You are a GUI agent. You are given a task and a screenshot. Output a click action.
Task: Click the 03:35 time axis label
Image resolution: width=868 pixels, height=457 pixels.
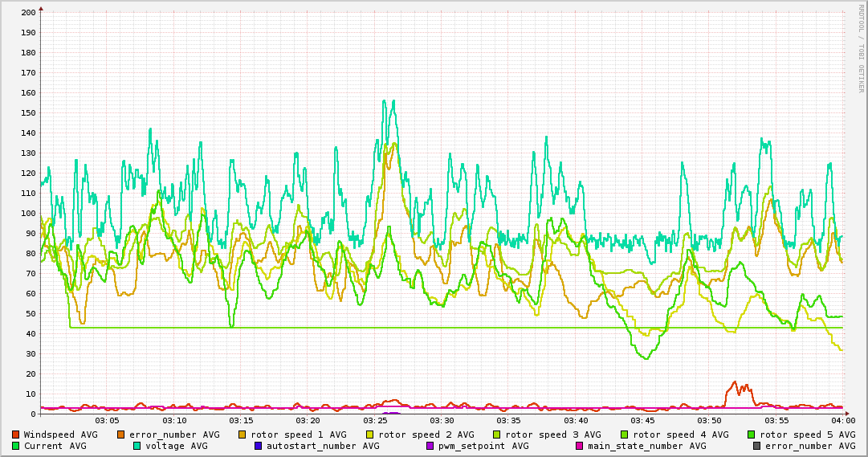pyautogui.click(x=509, y=421)
